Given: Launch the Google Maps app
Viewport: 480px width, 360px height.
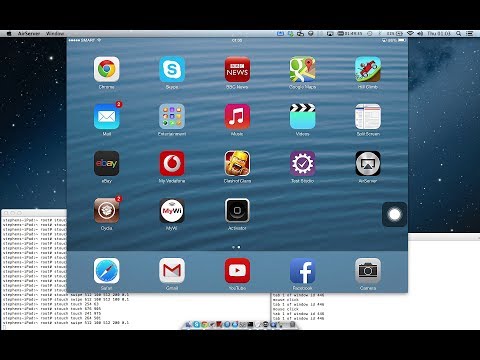Looking at the screenshot, I should (x=302, y=69).
